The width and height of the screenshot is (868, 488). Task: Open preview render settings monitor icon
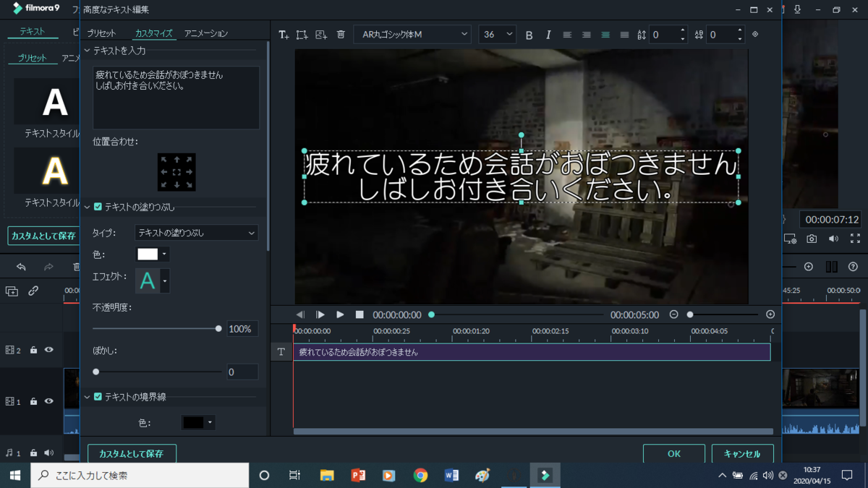click(790, 239)
